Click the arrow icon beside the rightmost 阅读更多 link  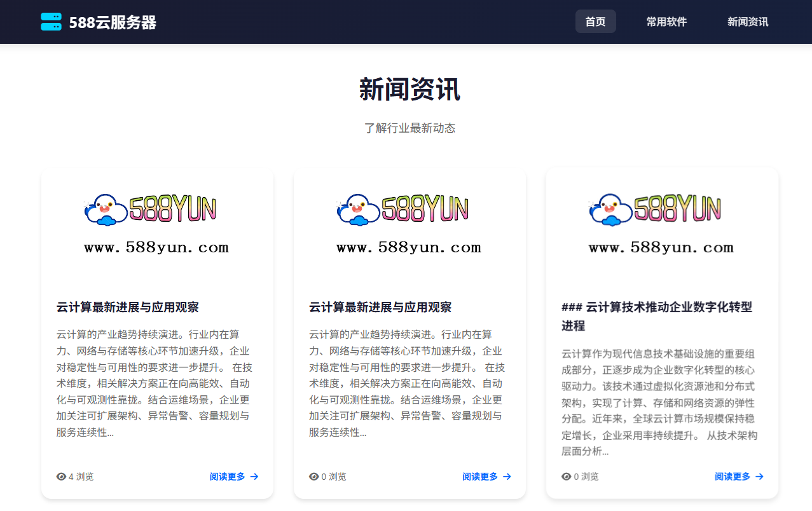(759, 476)
